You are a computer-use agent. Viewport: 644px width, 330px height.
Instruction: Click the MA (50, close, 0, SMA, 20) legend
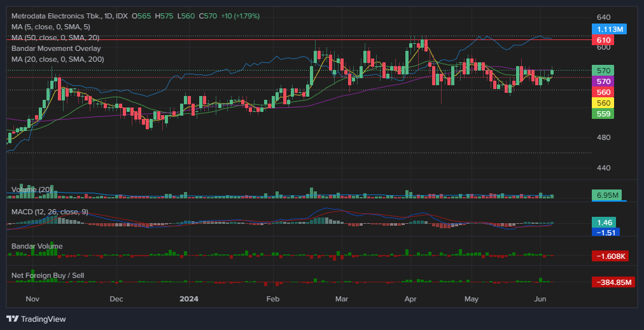55,38
